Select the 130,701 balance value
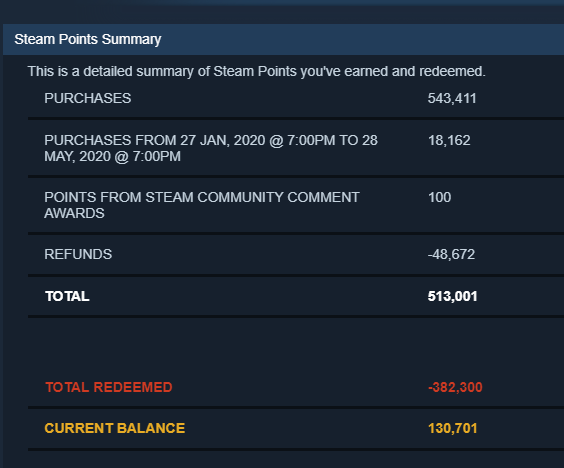 pyautogui.click(x=452, y=428)
